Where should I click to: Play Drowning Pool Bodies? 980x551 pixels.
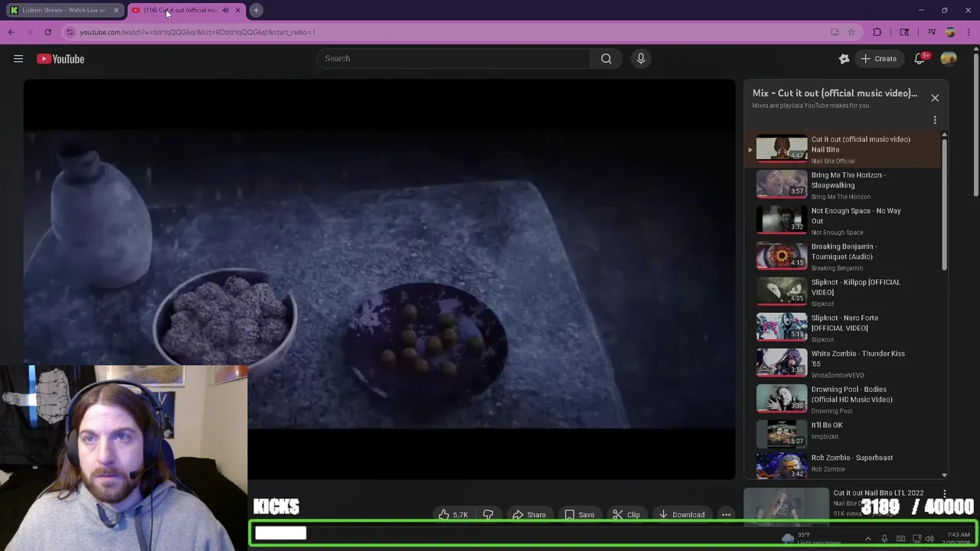tap(842, 399)
